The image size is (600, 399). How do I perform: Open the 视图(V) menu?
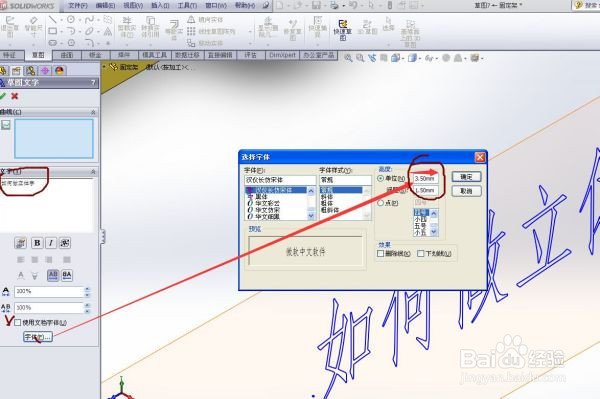point(133,5)
